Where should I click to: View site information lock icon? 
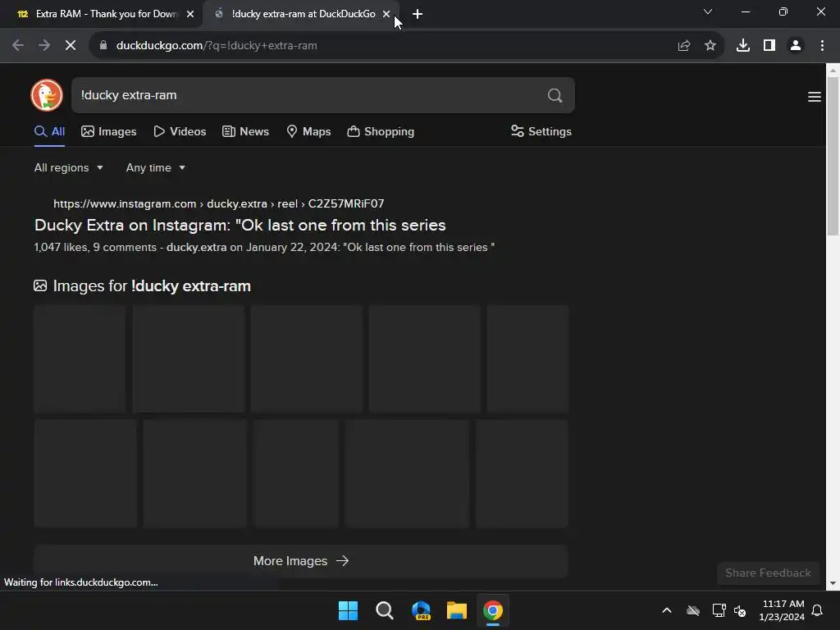coord(103,46)
